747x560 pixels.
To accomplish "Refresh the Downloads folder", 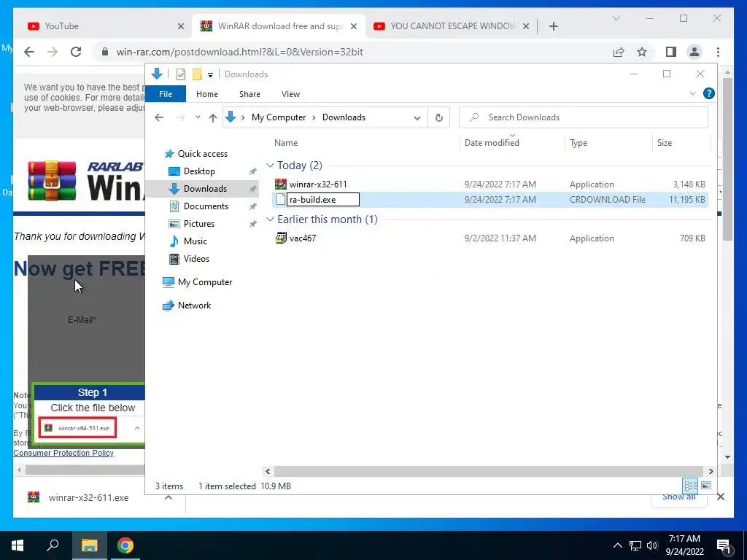I will (438, 117).
